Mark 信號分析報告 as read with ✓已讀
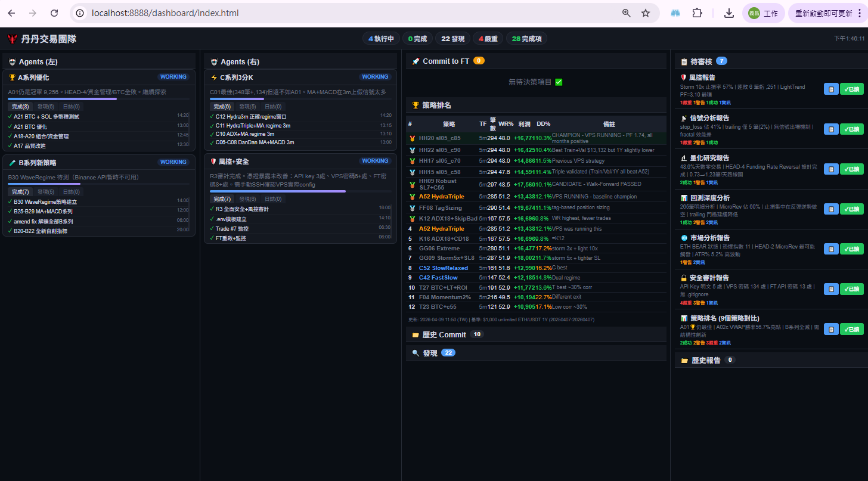 point(851,129)
